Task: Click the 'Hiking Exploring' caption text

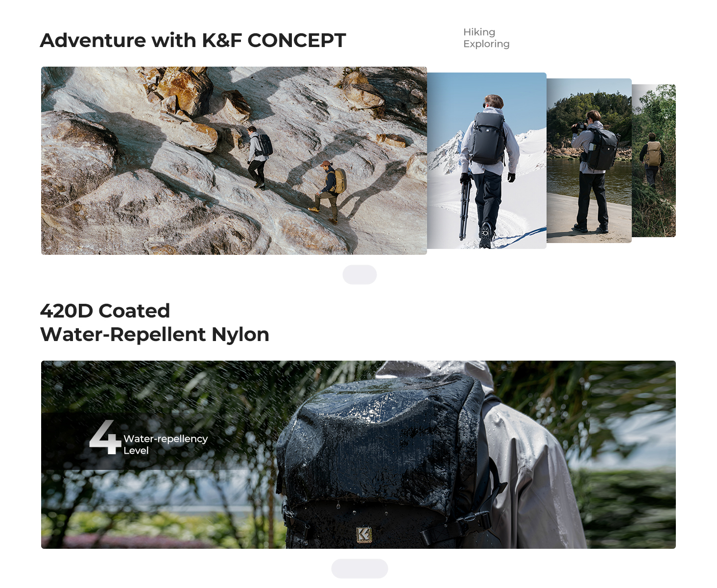Action: click(x=486, y=38)
